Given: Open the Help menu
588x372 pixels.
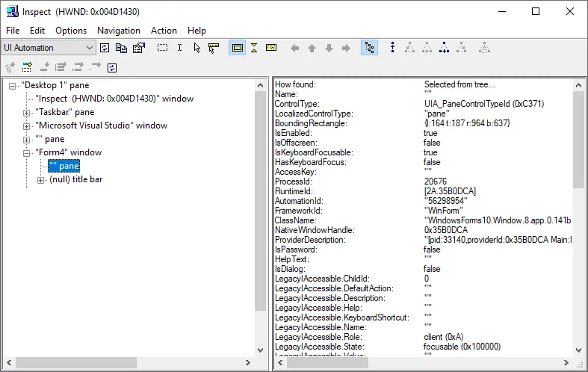Looking at the screenshot, I should pos(197,31).
